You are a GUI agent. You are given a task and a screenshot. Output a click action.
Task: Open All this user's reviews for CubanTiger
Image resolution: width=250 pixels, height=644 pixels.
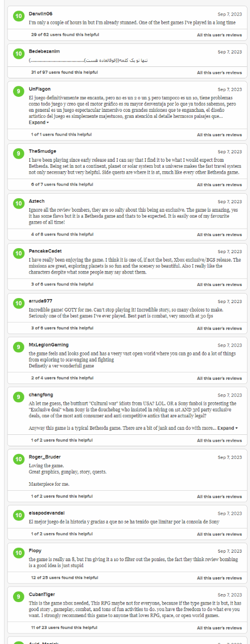coord(219,628)
